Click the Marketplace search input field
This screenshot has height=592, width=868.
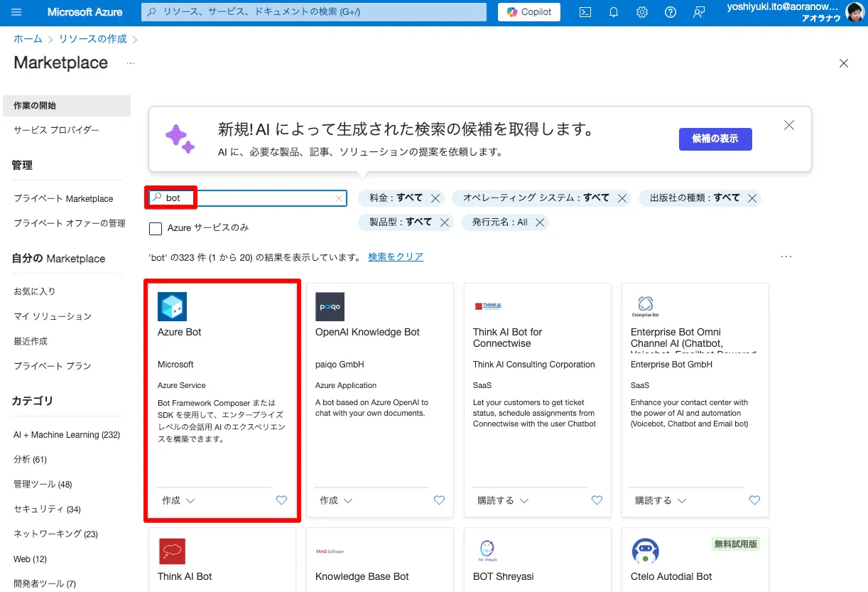[246, 198]
